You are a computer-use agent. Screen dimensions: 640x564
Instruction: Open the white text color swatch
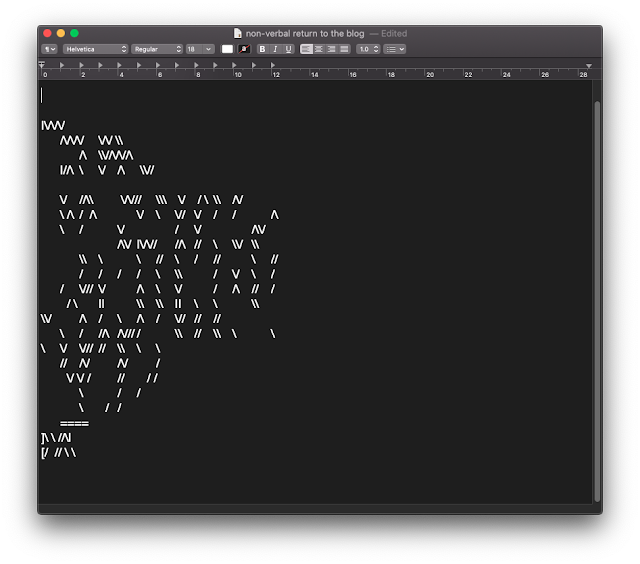(227, 49)
